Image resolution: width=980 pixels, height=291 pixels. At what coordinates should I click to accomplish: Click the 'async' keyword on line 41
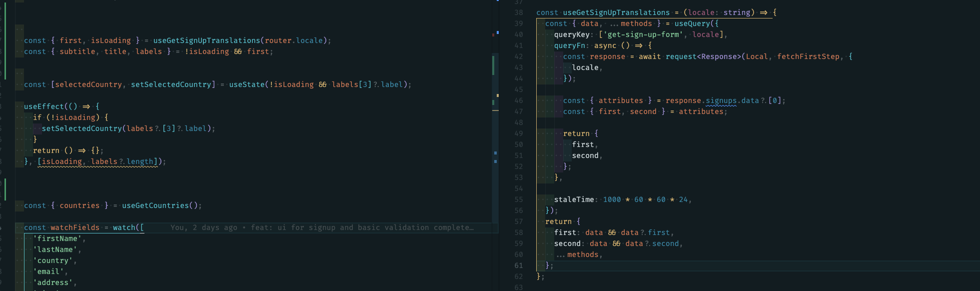pos(605,45)
